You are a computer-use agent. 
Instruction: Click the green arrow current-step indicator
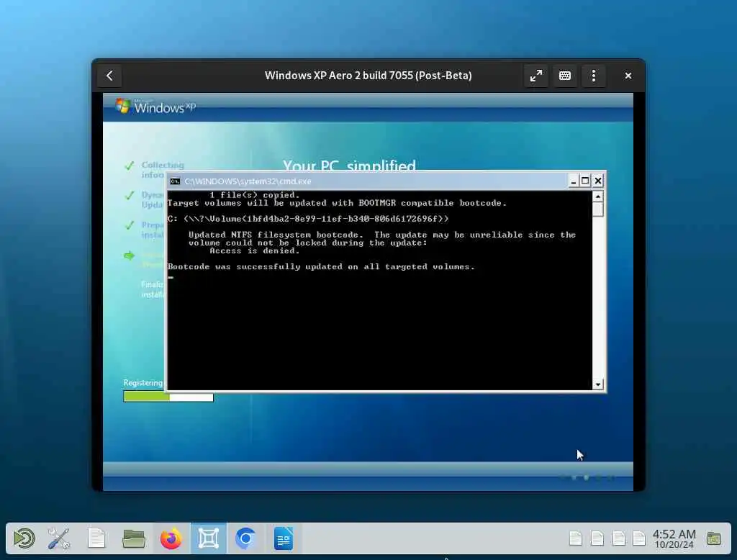(129, 256)
